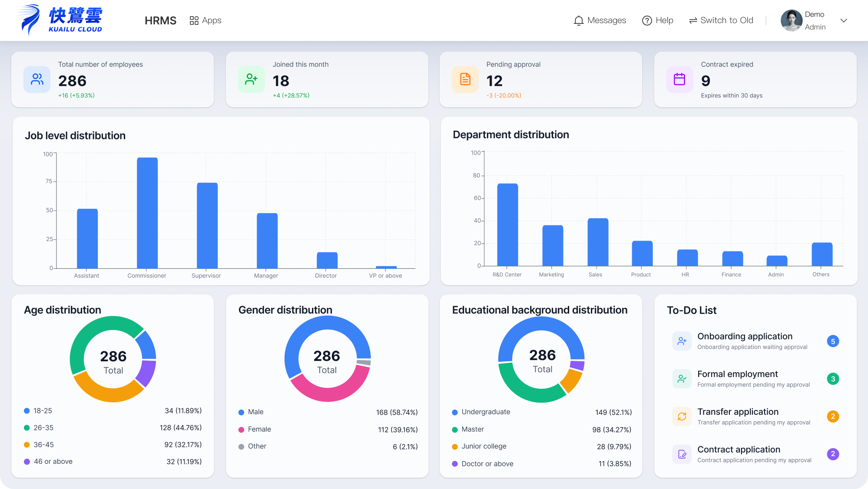This screenshot has height=489, width=868.
Task: Click the '+16 (+5.93%)' change text
Action: [76, 96]
